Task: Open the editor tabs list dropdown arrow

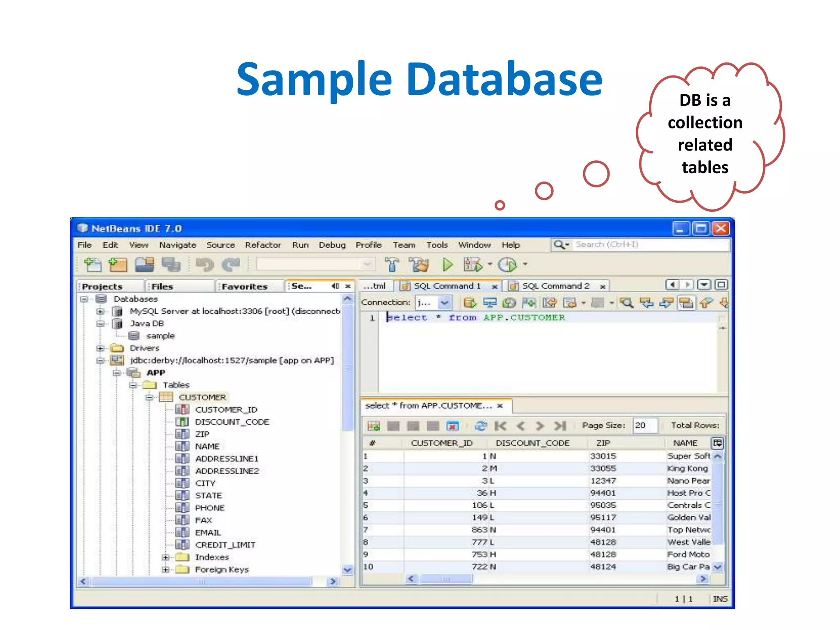Action: (x=704, y=285)
